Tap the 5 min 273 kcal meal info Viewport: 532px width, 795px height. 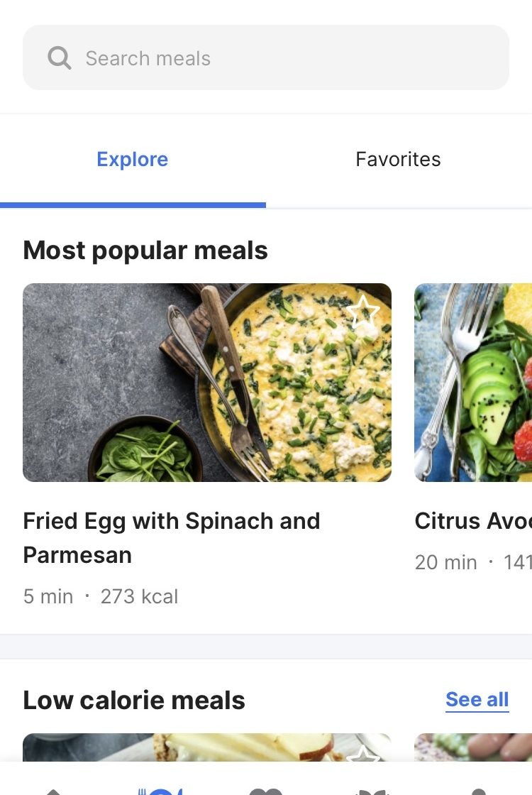(x=100, y=596)
